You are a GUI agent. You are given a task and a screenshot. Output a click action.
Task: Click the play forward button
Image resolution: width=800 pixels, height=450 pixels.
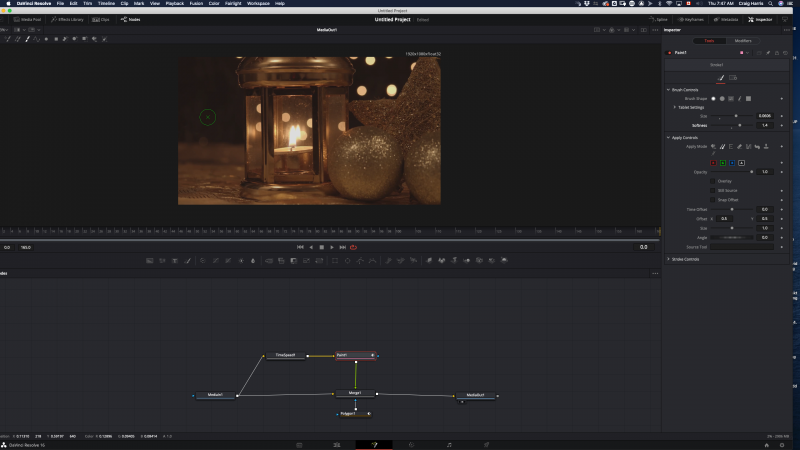(x=332, y=247)
